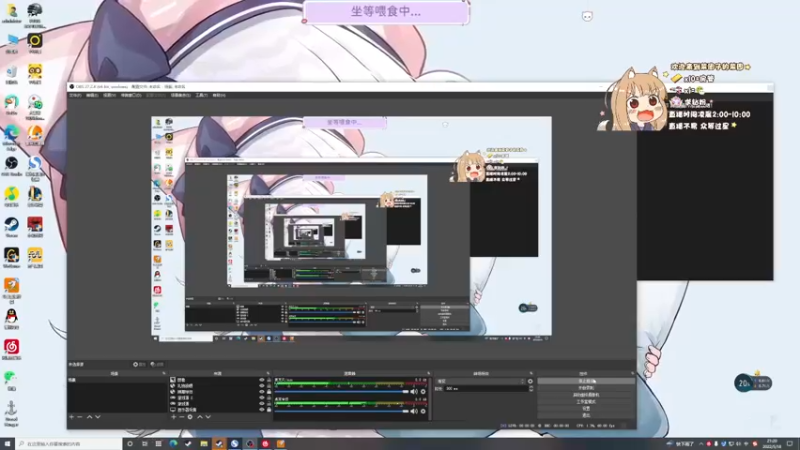Viewport: 800px width, 450px height.
Task: Pop out the Scenes dock panel
Action: tap(164, 373)
